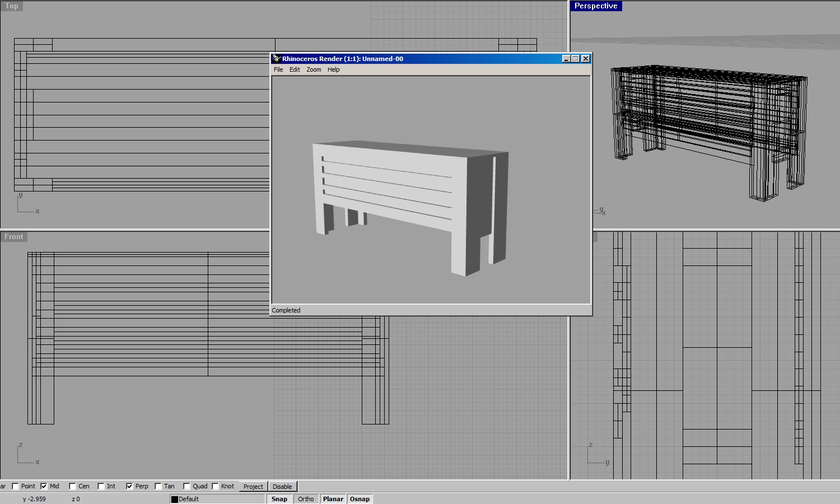
Task: Maximize the Rhinoceros Render window
Action: [x=575, y=59]
